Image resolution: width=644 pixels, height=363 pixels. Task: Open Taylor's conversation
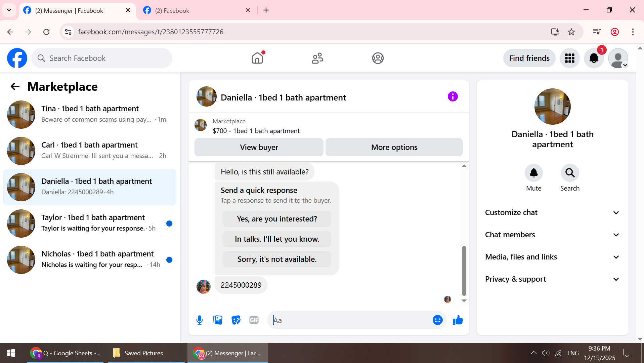pyautogui.click(x=90, y=224)
